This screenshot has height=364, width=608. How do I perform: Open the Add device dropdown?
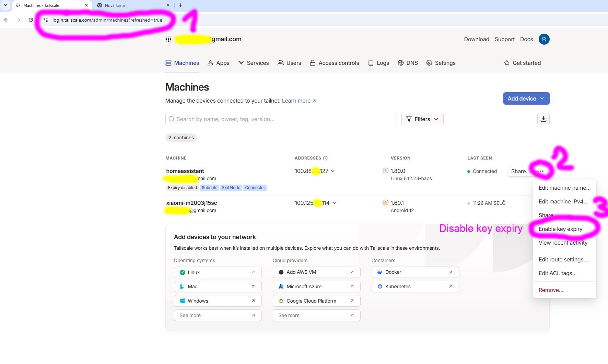pos(526,98)
